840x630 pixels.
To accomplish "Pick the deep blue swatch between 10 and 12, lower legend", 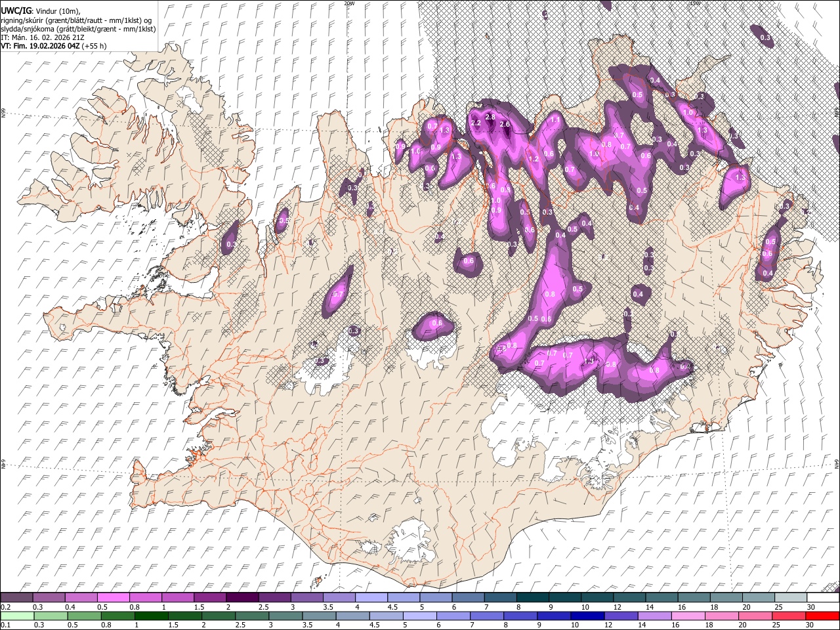I will [587, 616].
